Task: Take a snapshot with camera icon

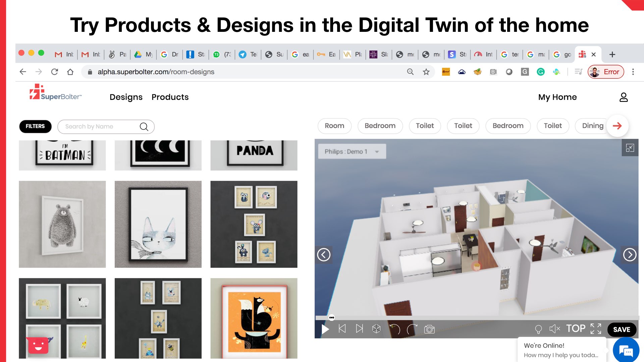Action: [429, 329]
